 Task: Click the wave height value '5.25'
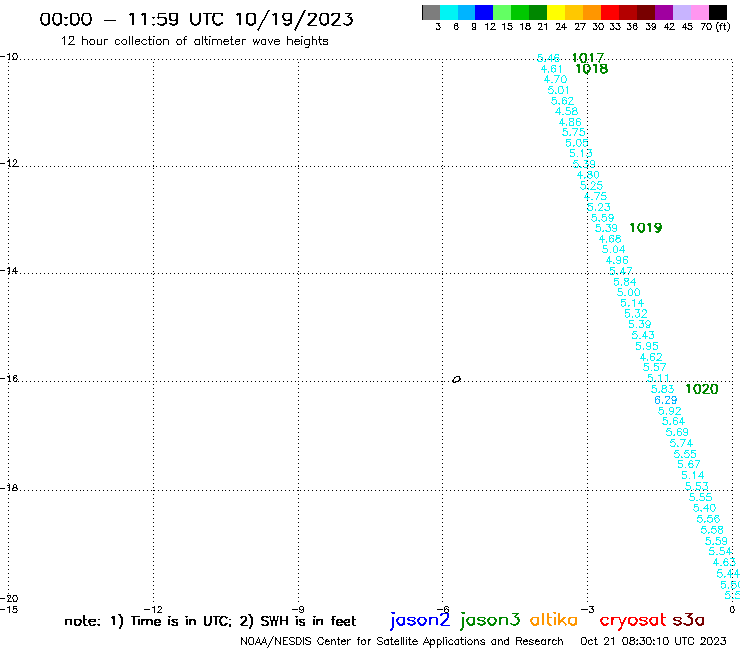click(591, 186)
